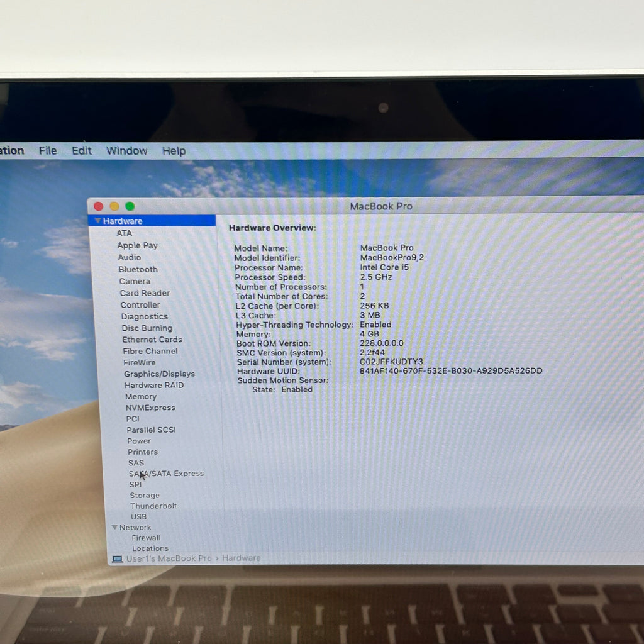Click the SMC version 2.2f44 value
Screen dimensions: 644x644
coord(372,352)
